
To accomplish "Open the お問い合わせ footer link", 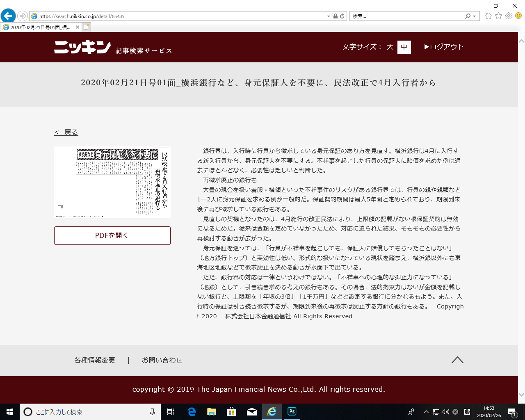I will tap(162, 360).
